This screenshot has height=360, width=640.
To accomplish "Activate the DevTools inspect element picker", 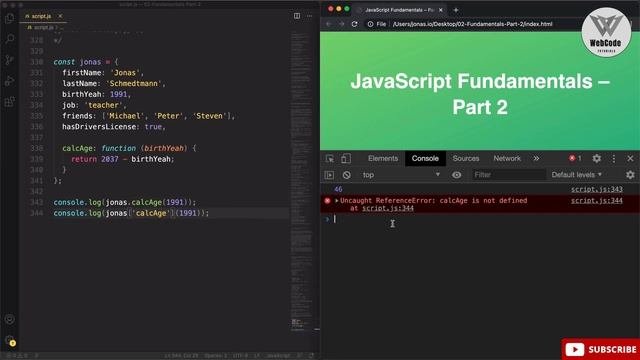I will 330,158.
